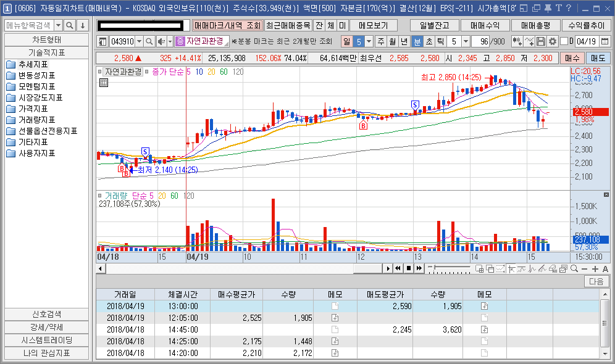Click the add indicator line icon
Viewport: 615px width, 364px height.
pos(529,41)
